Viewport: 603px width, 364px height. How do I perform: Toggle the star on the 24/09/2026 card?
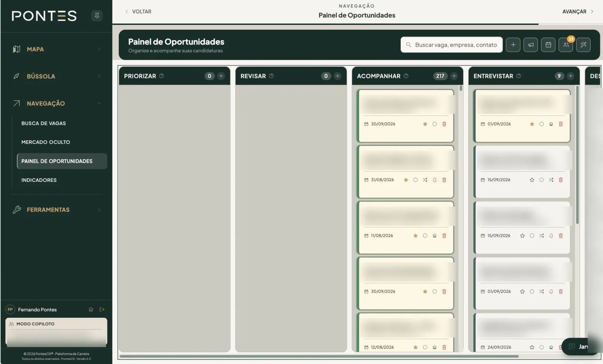click(532, 347)
